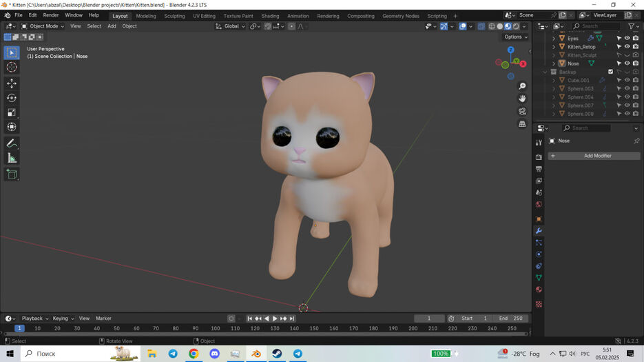Select the Cursor tool
Image resolution: width=644 pixels, height=362 pixels.
pyautogui.click(x=12, y=67)
